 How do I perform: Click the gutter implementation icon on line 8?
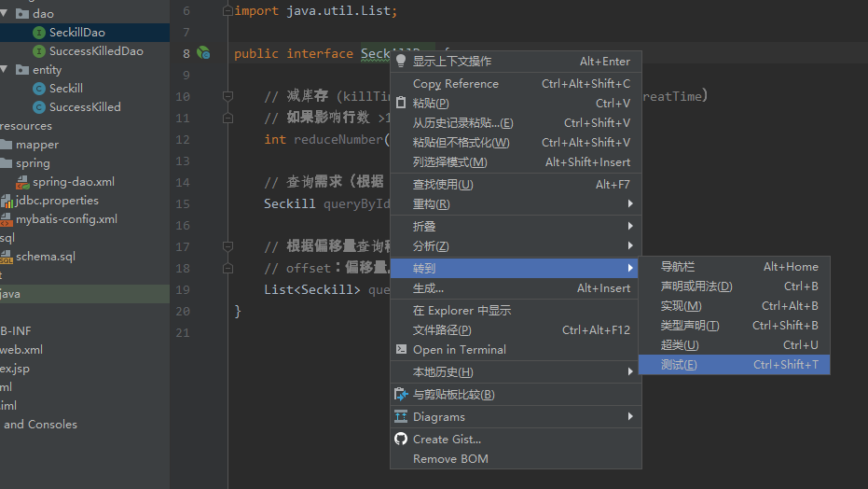click(203, 53)
